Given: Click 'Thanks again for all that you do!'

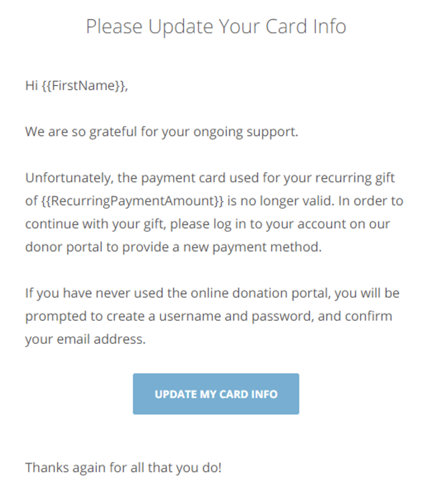Looking at the screenshot, I should click(123, 468).
